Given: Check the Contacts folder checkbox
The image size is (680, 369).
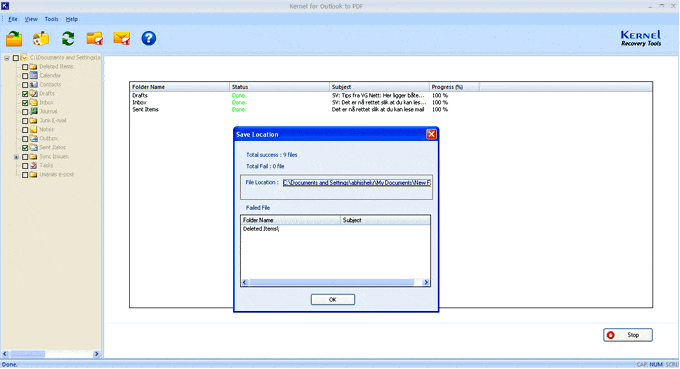Looking at the screenshot, I should (25, 85).
